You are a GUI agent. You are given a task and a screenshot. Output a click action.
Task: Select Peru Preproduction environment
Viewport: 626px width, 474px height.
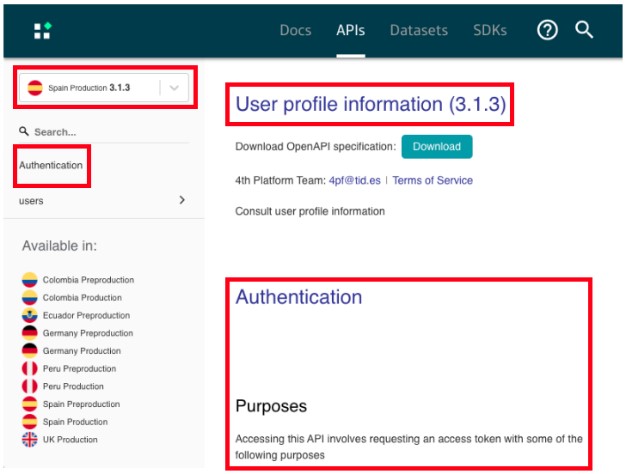[x=79, y=369]
